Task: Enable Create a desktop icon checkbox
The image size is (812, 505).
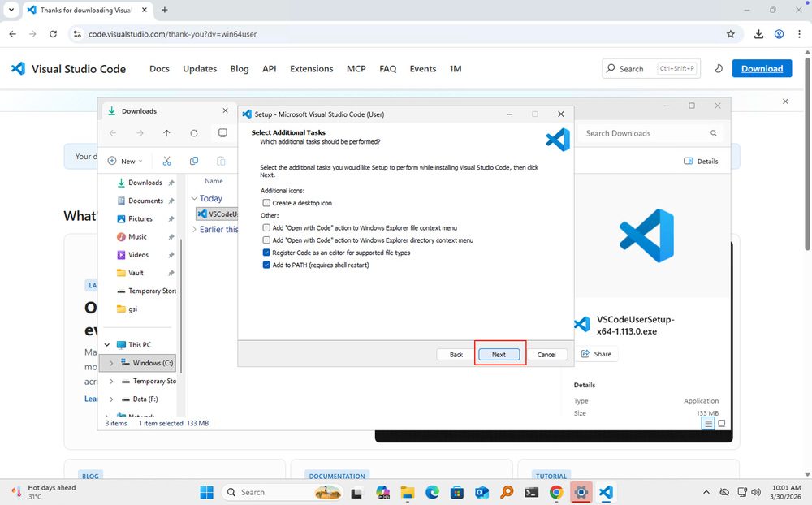Action: click(x=266, y=203)
